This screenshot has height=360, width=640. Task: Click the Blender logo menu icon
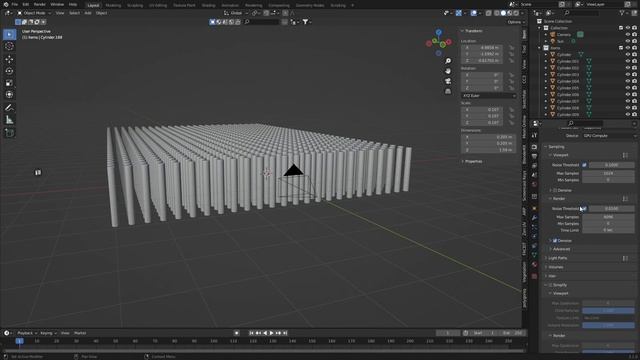click(x=6, y=4)
